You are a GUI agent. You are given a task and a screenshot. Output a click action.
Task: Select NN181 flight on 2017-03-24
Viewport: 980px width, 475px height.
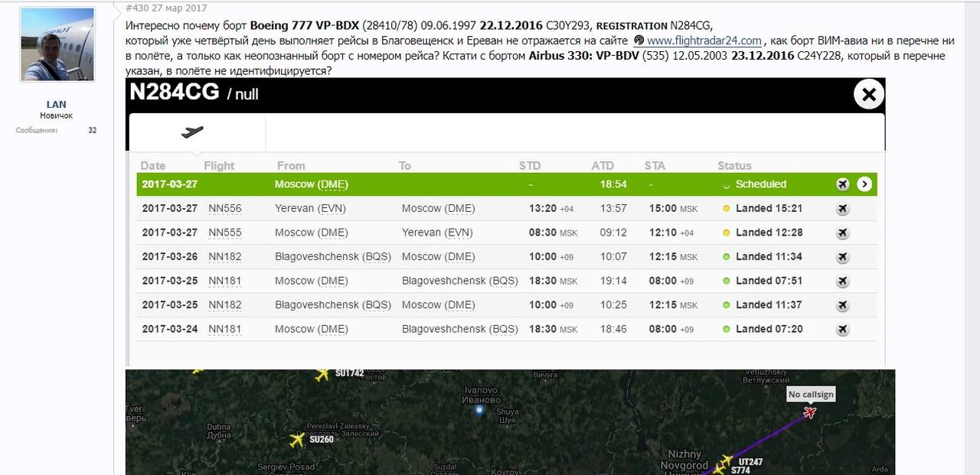(x=225, y=329)
